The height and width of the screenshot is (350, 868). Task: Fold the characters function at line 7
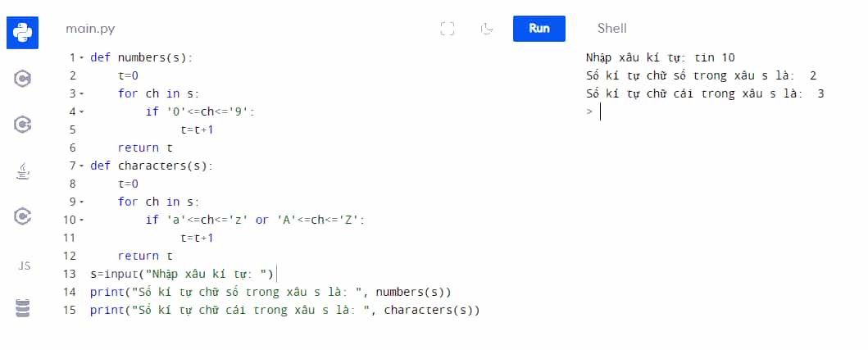point(81,166)
